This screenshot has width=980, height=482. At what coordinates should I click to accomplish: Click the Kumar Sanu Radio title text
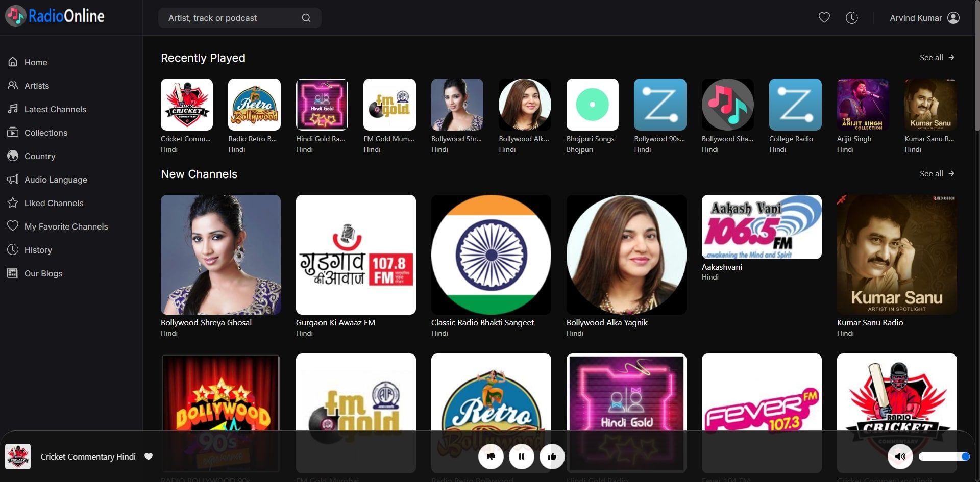pos(870,322)
